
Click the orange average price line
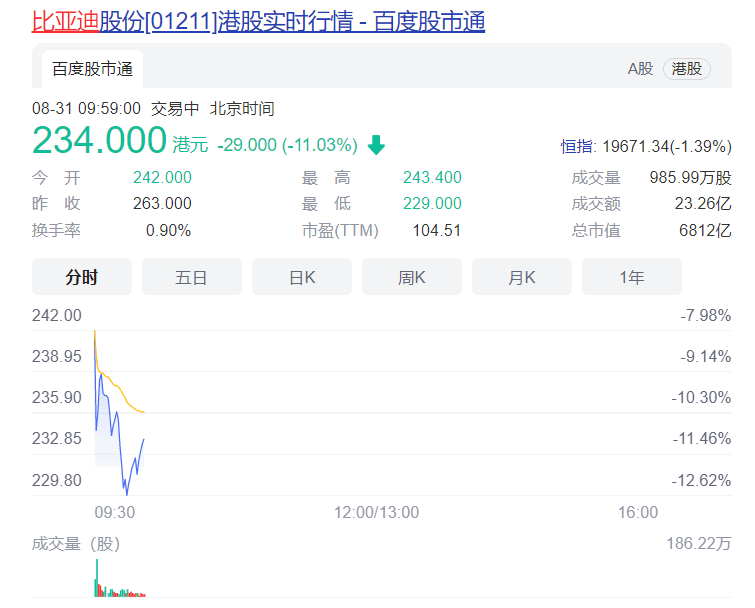[x=120, y=391]
